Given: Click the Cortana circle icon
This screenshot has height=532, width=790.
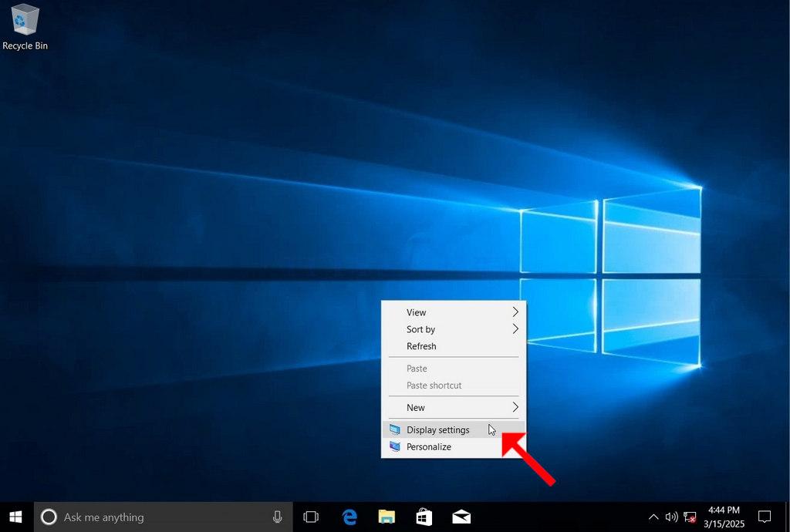Looking at the screenshot, I should point(49,517).
